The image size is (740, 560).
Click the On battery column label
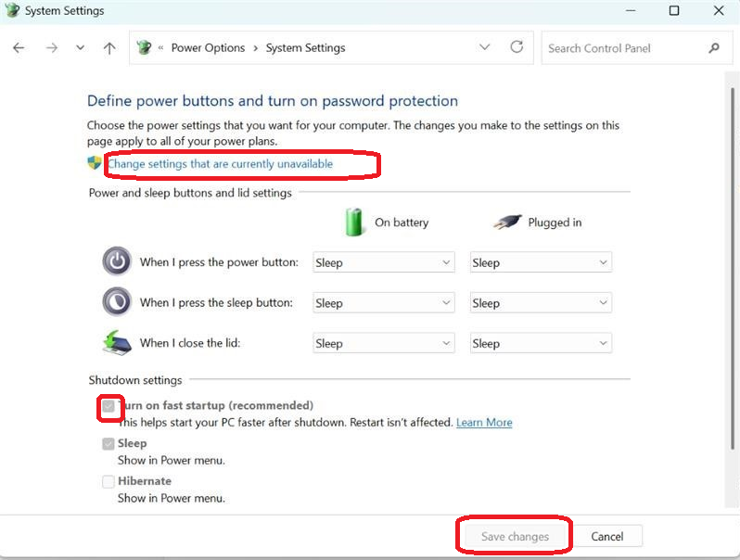click(x=402, y=223)
